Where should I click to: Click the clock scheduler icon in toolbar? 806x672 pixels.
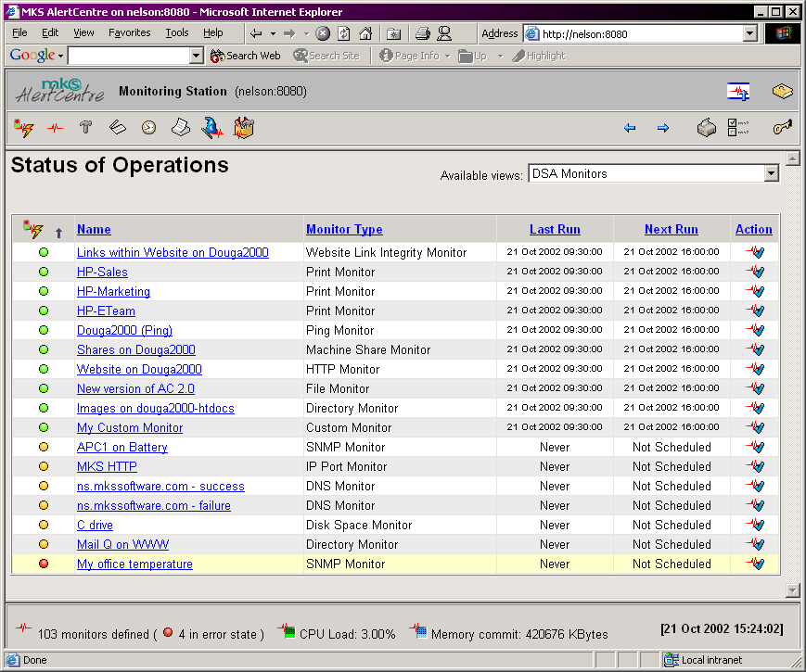tap(148, 128)
